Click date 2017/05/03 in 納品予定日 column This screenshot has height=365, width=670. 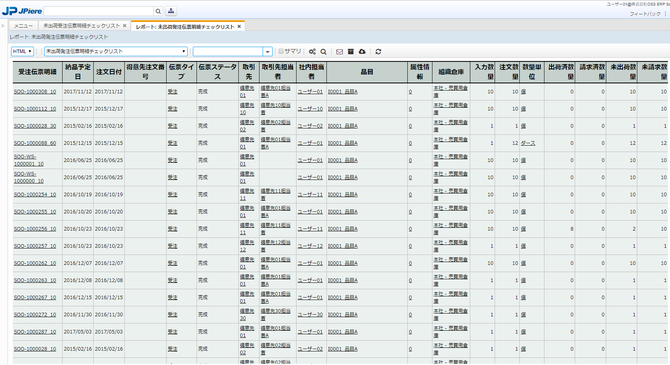pyautogui.click(x=78, y=332)
